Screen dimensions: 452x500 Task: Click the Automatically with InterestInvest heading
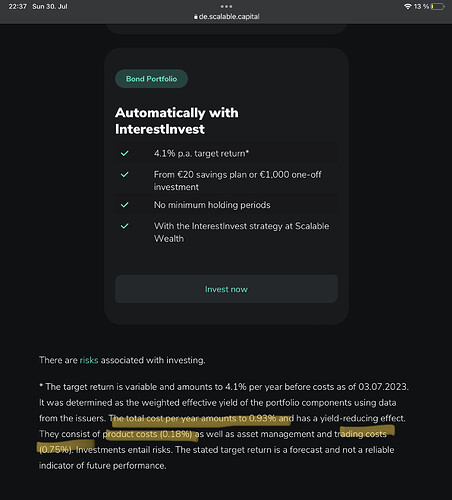pos(177,121)
